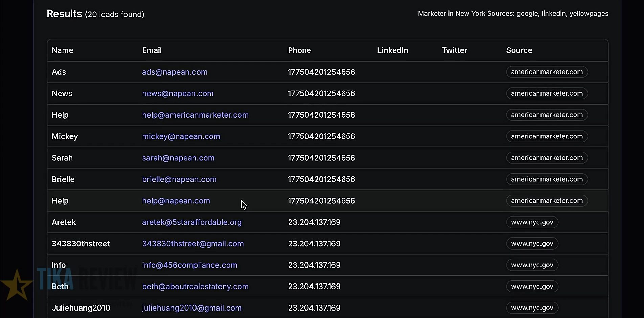Screen dimensions: 644x318
Task: Click the Twitter column heading
Action: click(454, 50)
